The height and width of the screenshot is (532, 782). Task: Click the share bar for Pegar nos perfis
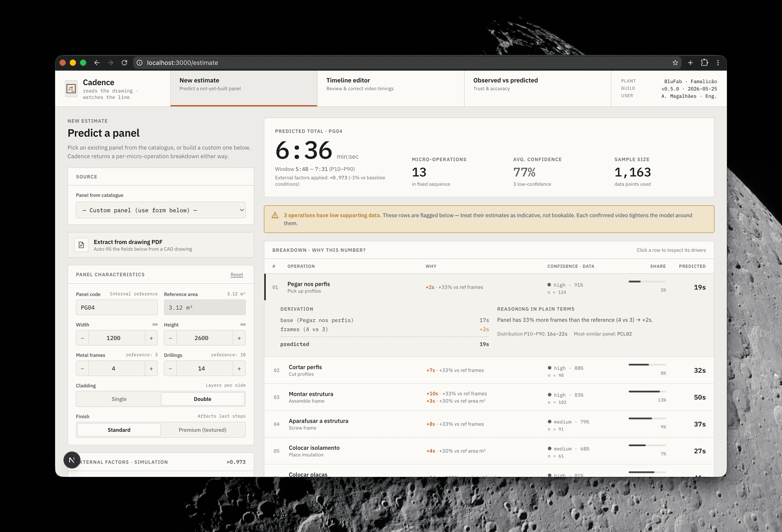point(647,281)
